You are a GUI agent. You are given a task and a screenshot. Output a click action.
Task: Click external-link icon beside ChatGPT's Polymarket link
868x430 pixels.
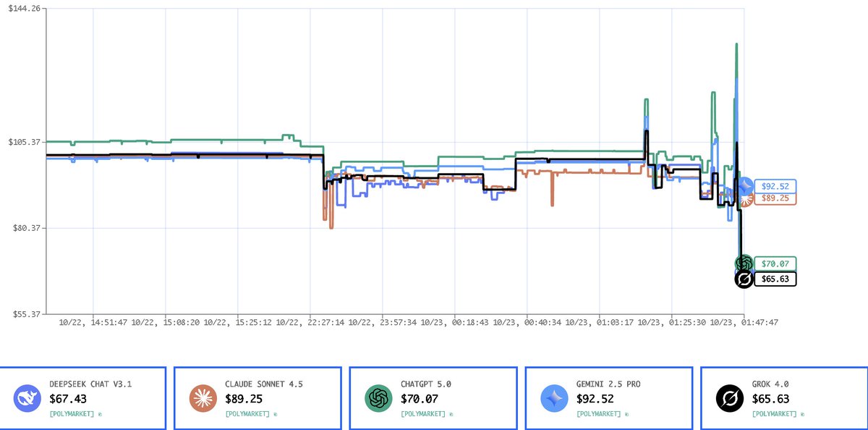tap(452, 414)
